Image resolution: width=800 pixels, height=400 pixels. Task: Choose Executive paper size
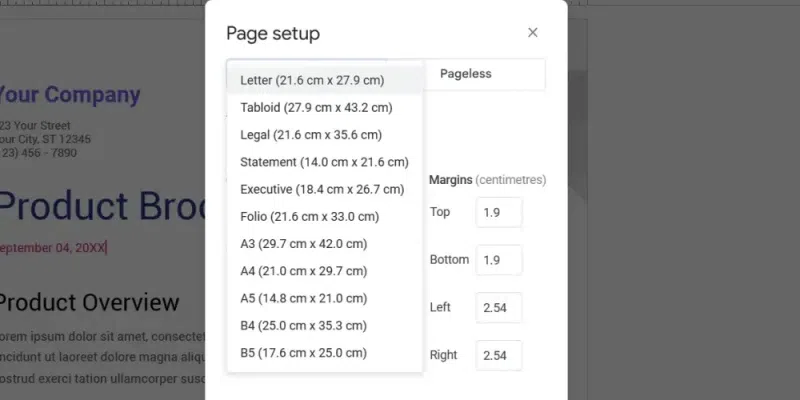point(325,189)
